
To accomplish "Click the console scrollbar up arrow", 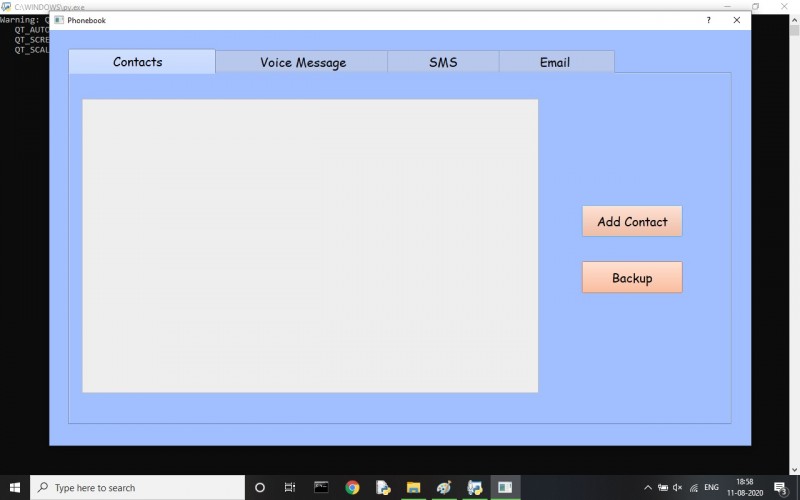I will coord(794,20).
